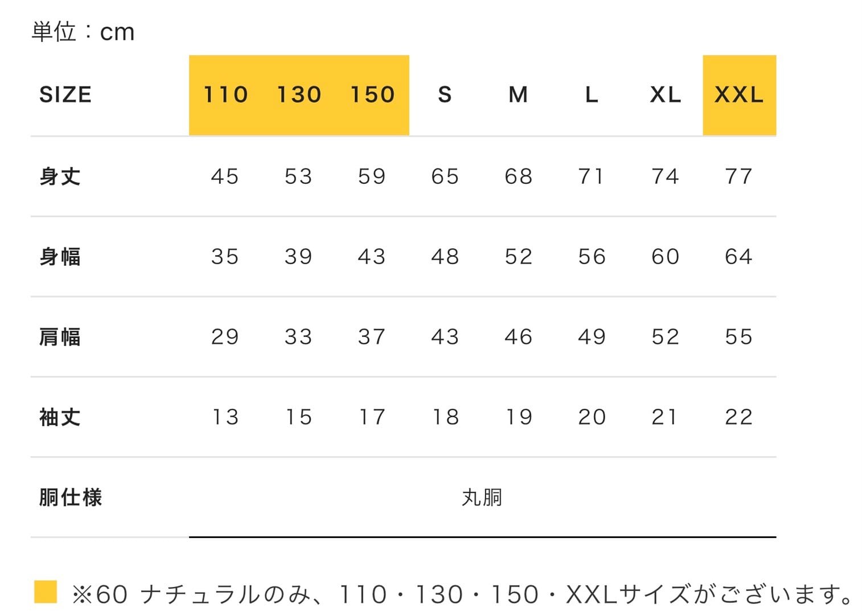This screenshot has width=862, height=616.
Task: Select the S size column header
Action: (x=445, y=95)
